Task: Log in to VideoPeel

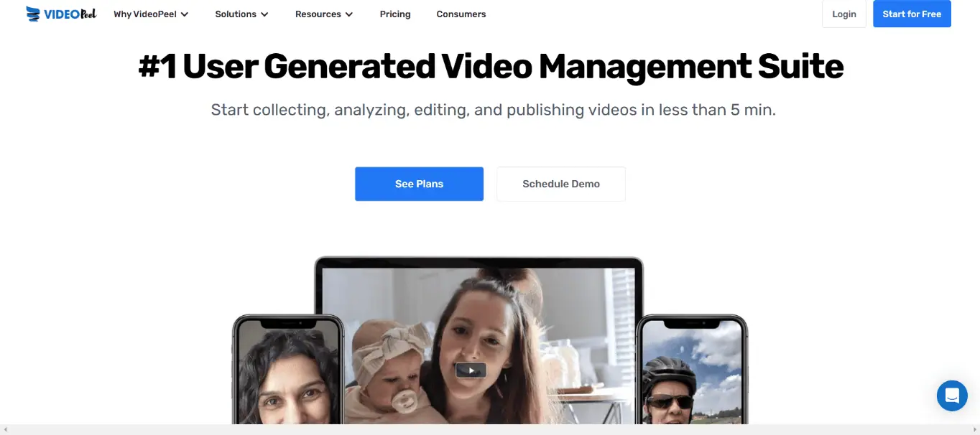Action: [843, 13]
